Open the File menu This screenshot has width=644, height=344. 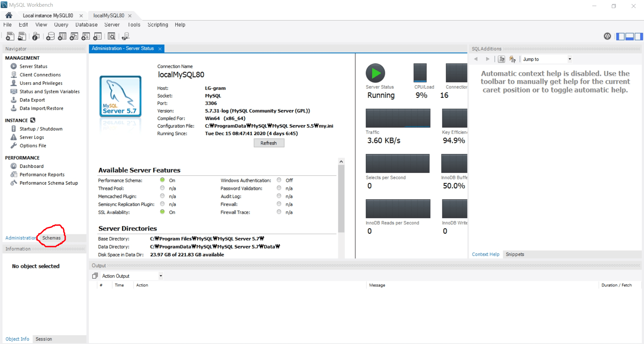(x=7, y=25)
